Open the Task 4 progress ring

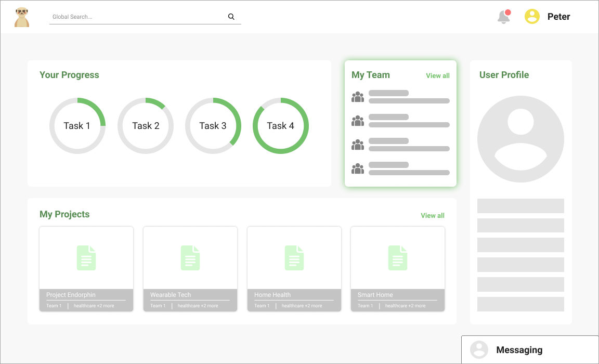tap(281, 126)
